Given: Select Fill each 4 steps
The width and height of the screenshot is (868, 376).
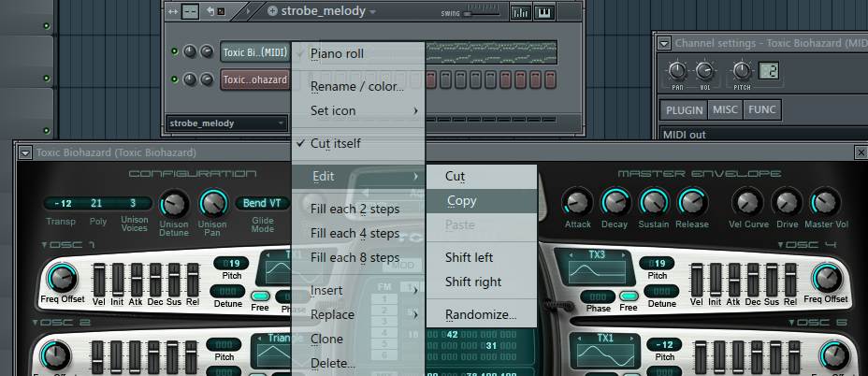Looking at the screenshot, I should [358, 234].
